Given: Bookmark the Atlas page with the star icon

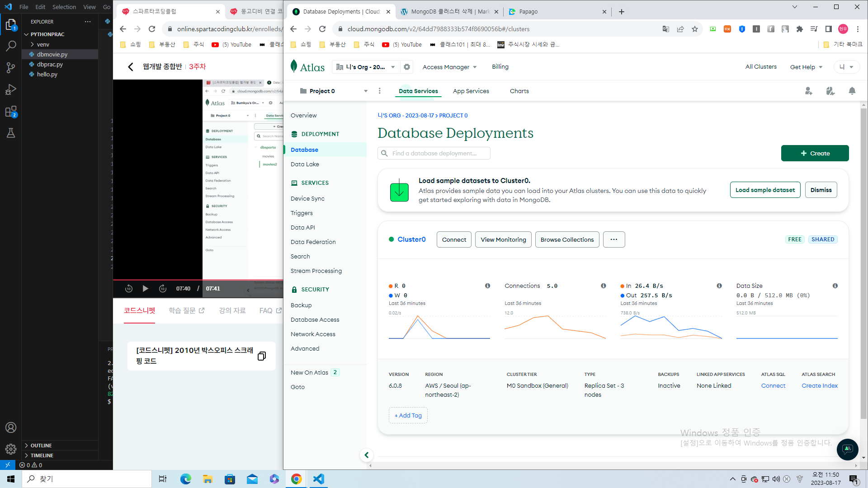Looking at the screenshot, I should point(695,29).
